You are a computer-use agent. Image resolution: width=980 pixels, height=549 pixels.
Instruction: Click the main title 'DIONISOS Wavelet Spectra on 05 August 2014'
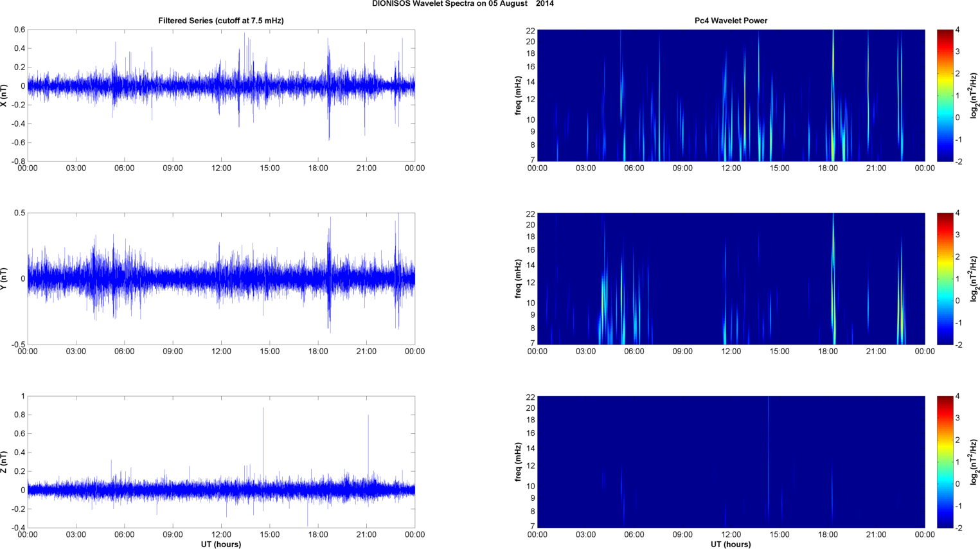point(463,4)
